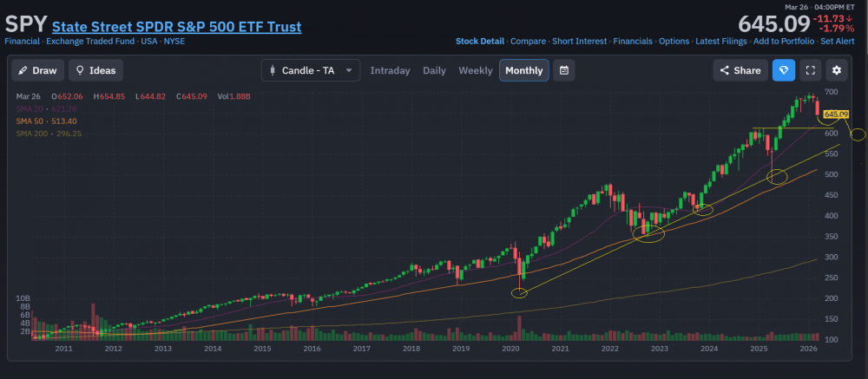
Task: Switch to Intraday timeframe
Action: coord(390,70)
